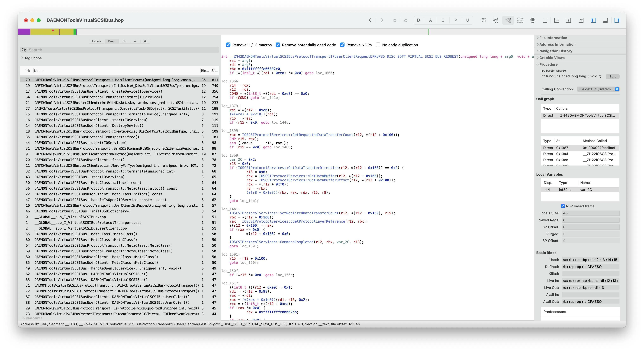Click the Edit button for procedure signature
This screenshot has height=351, width=644.
tap(612, 77)
